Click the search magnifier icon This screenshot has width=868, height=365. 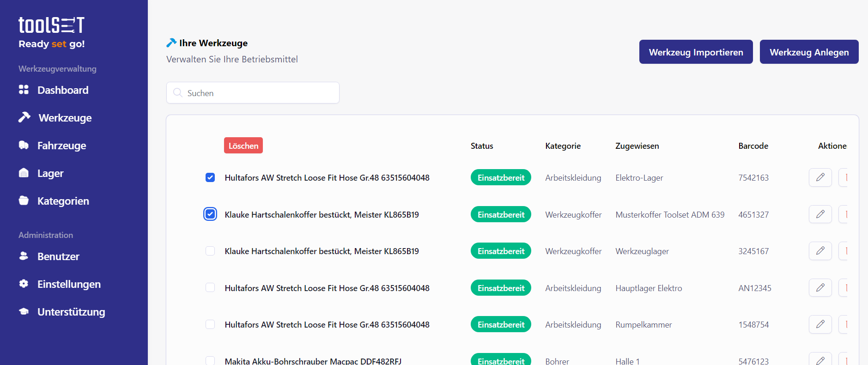click(177, 93)
